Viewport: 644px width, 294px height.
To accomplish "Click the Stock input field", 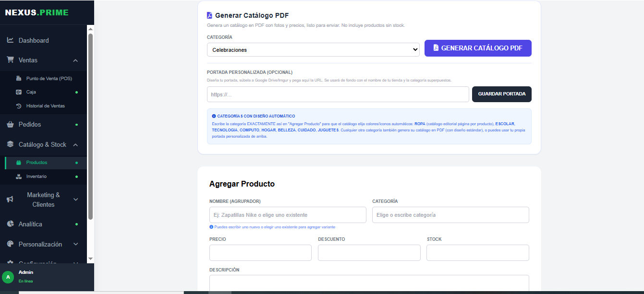I will [x=478, y=253].
